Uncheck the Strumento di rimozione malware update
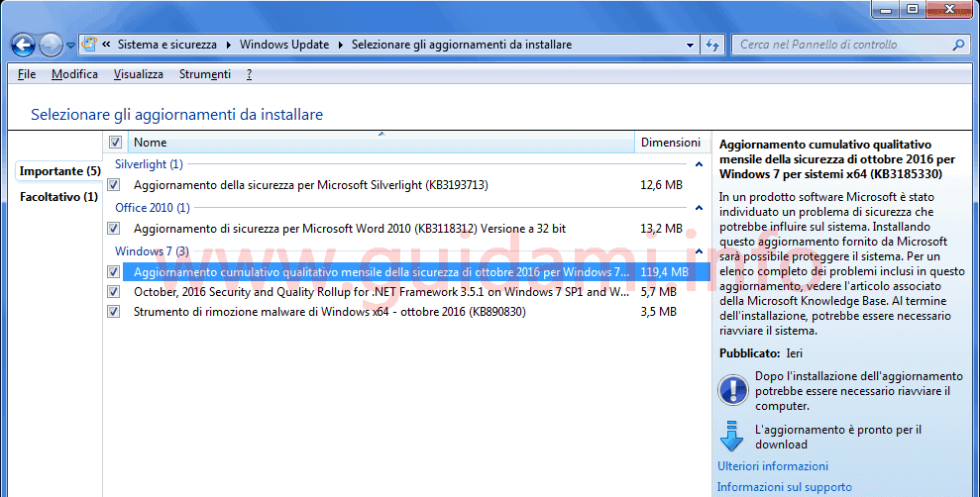Viewport: 980px width, 497px height. pyautogui.click(x=113, y=312)
